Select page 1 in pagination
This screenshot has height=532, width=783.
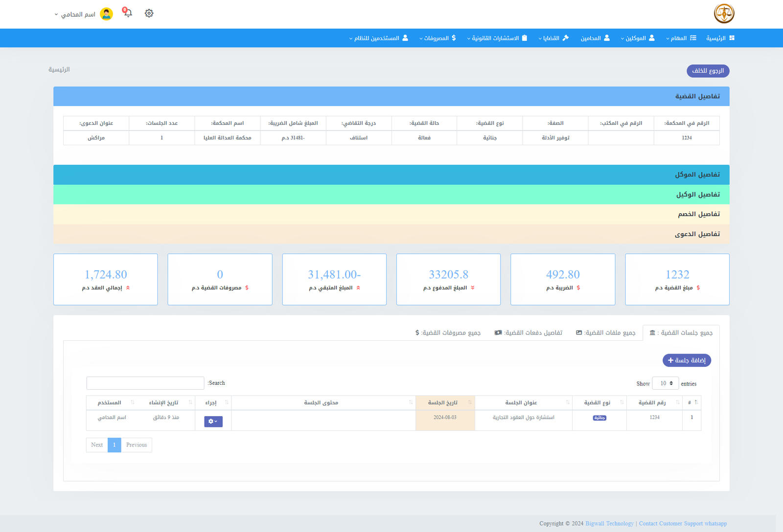115,445
